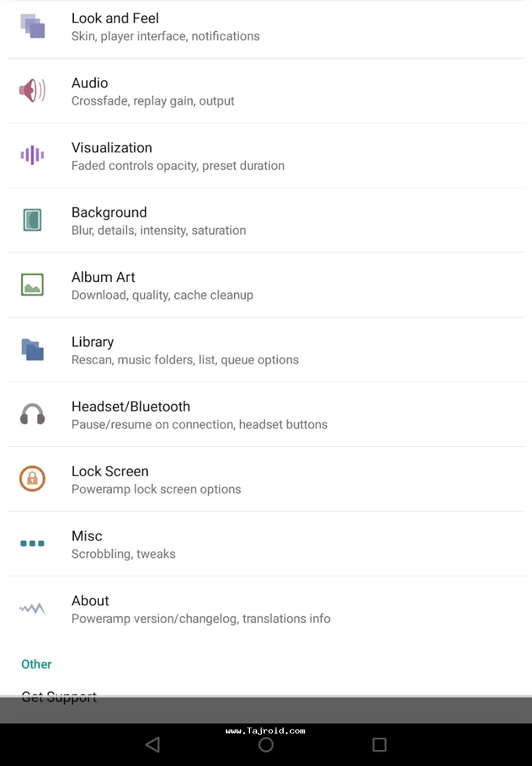Tap the Library folders icon
Viewport: 532px width, 766px height.
coord(33,349)
